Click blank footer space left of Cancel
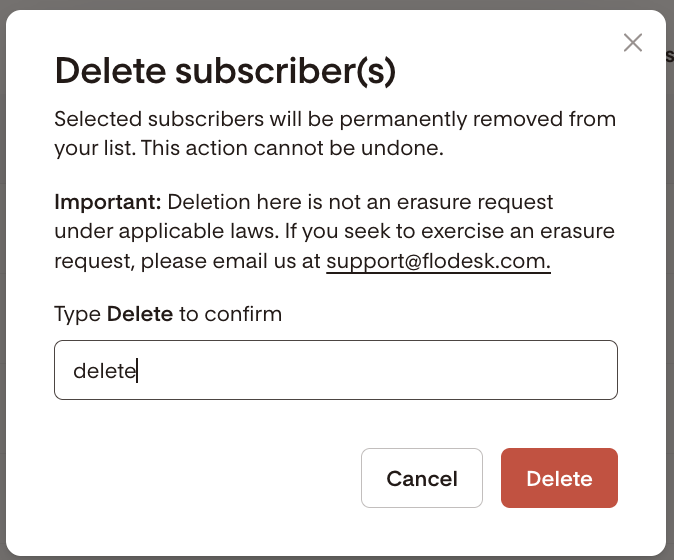The image size is (674, 560). pos(200,478)
